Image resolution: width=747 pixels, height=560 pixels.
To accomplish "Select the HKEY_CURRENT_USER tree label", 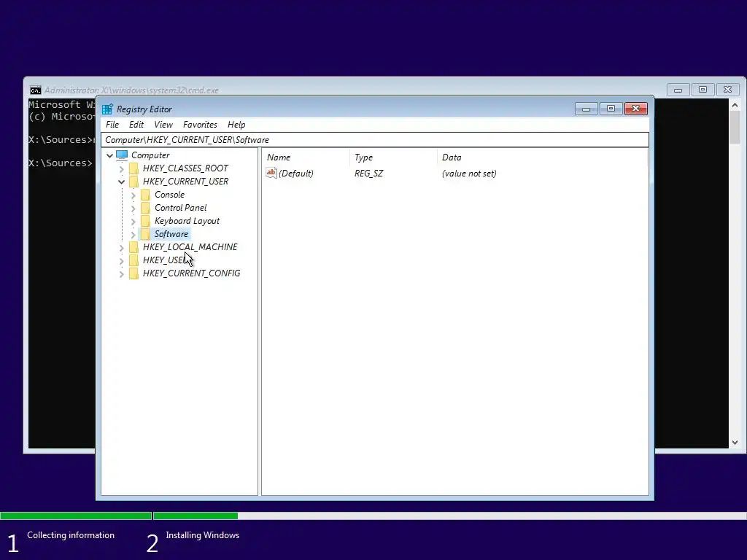I will (x=185, y=182).
